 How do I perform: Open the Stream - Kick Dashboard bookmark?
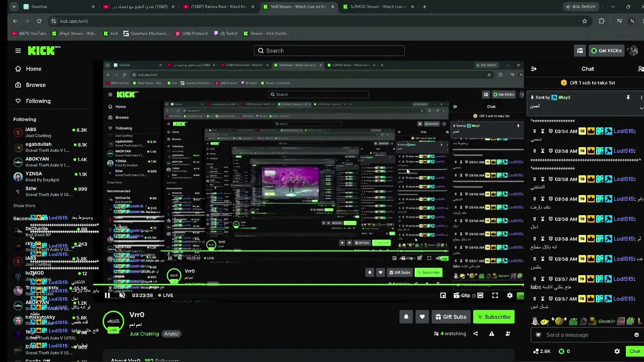click(266, 34)
